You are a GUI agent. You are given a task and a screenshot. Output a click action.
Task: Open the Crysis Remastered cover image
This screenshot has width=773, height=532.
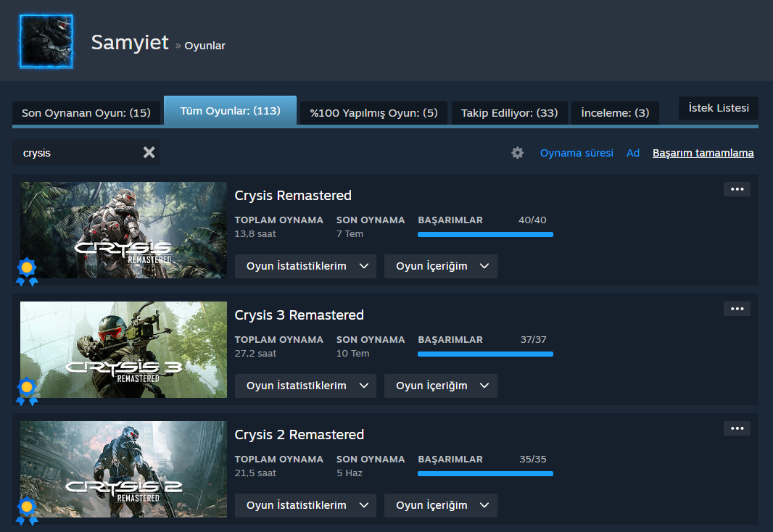(124, 230)
